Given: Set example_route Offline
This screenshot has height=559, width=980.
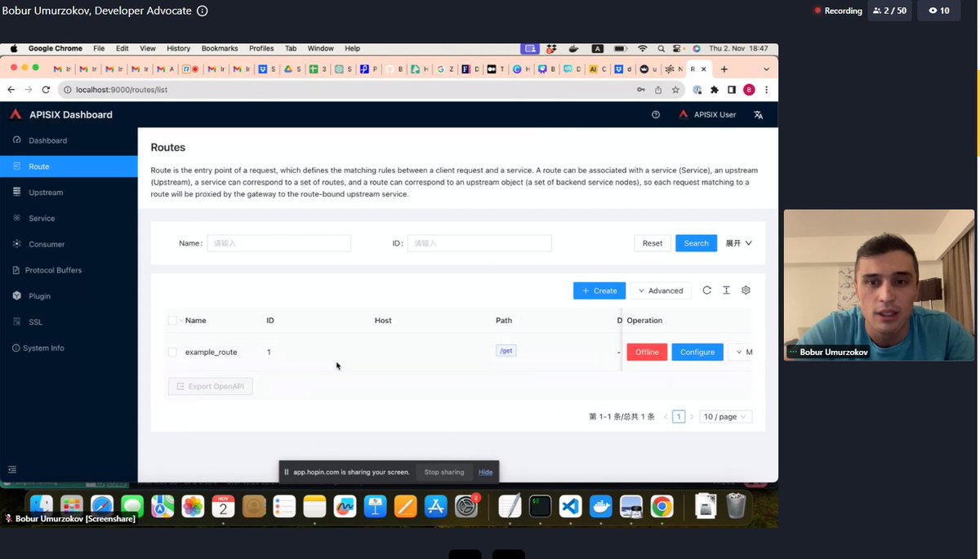Looking at the screenshot, I should click(647, 352).
